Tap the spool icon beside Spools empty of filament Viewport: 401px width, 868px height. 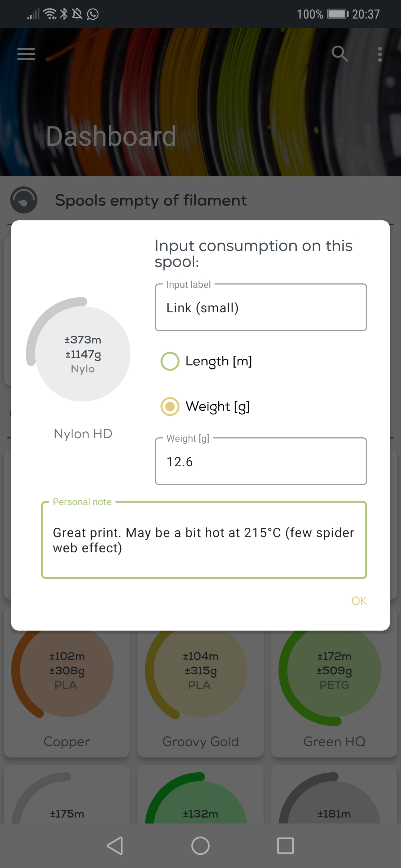pos(24,200)
